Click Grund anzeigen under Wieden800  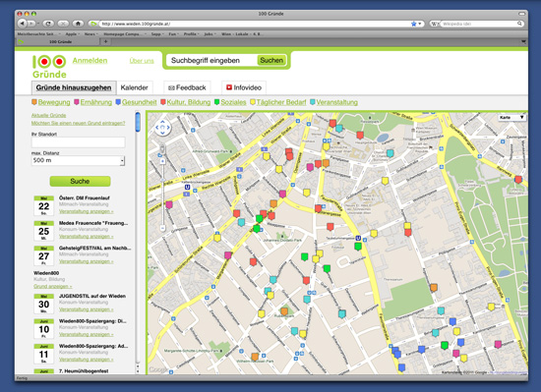53,286
